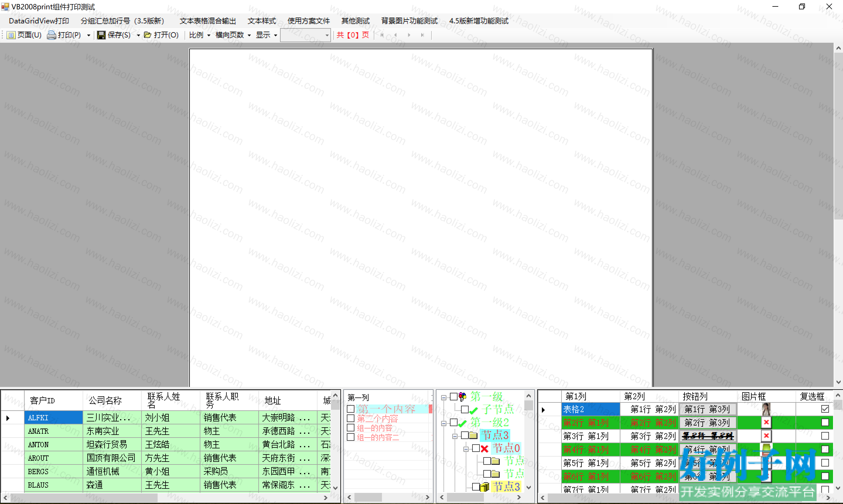Open the 使用方案文件 menu
Viewport: 843px width, 504px height.
pyautogui.click(x=308, y=21)
